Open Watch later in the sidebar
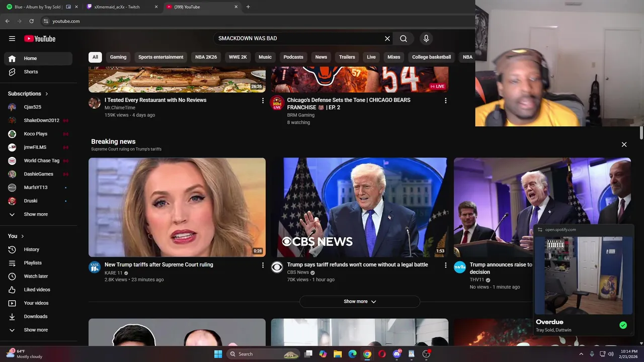Viewport: 644px width, 362px height. 38,276
